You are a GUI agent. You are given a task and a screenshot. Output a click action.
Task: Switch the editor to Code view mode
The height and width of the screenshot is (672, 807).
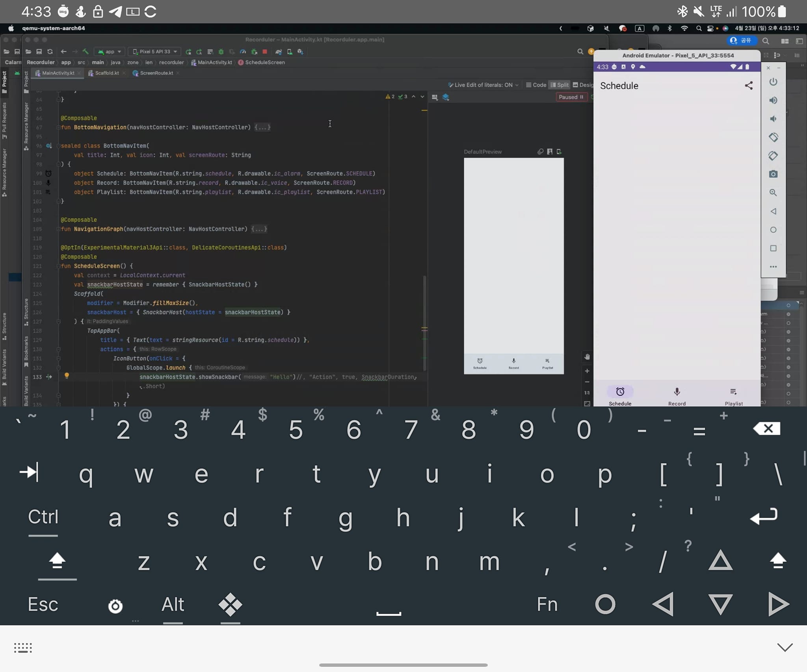click(536, 85)
